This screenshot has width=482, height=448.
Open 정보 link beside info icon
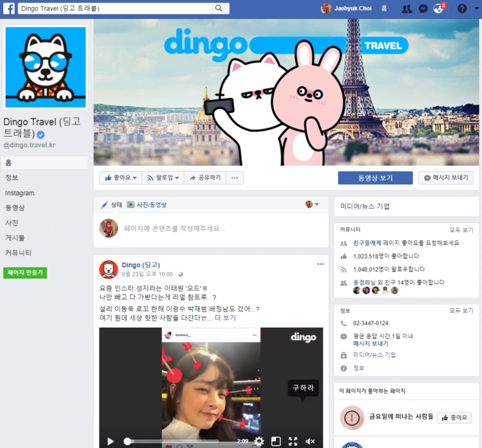359,368
